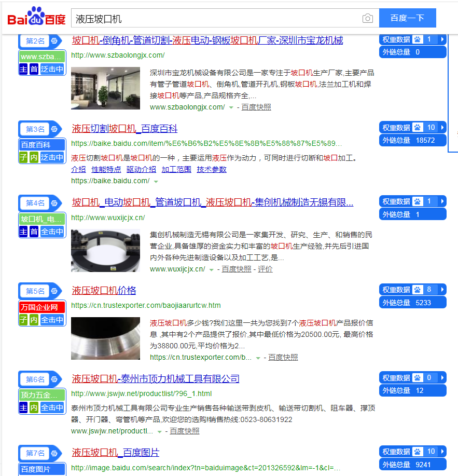This screenshot has width=458, height=476.
Task: Click the black ring machine thumbnail
Action: coord(105,250)
